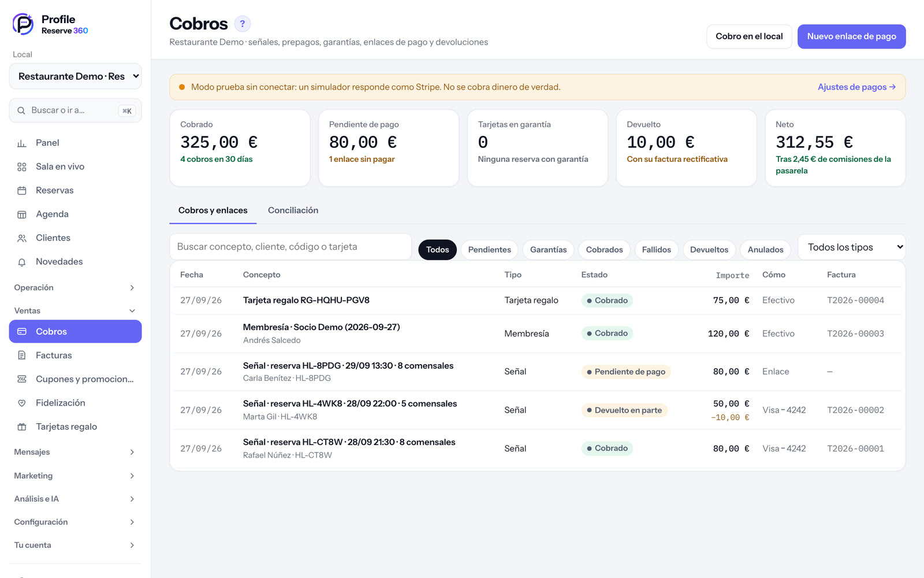
Task: Click the Cobro en el local button
Action: pos(749,36)
